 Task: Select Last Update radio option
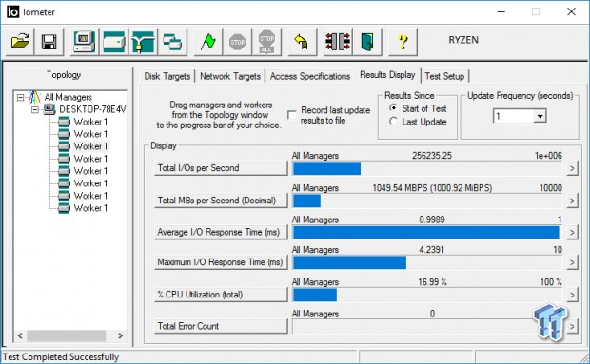394,122
